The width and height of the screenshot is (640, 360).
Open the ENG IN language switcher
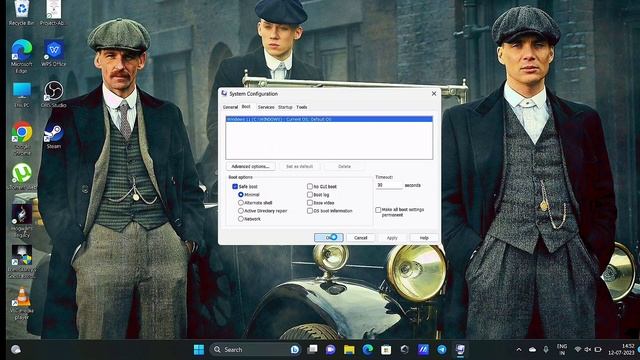(562, 349)
